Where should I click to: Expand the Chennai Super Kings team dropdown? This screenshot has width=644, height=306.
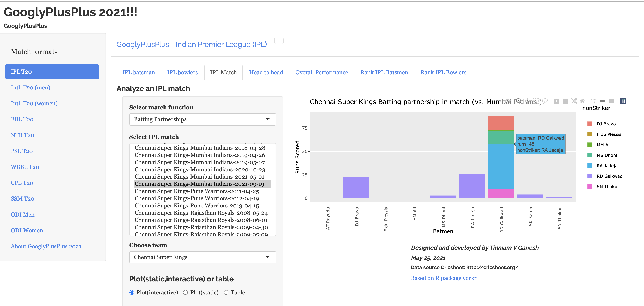[x=203, y=257]
